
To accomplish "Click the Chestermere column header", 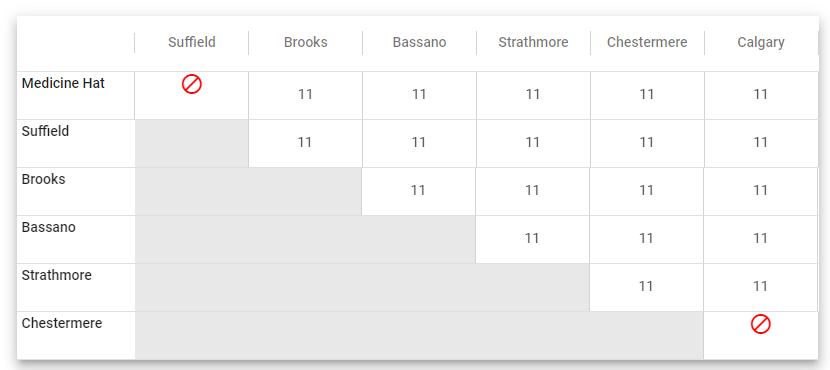I will tap(647, 42).
